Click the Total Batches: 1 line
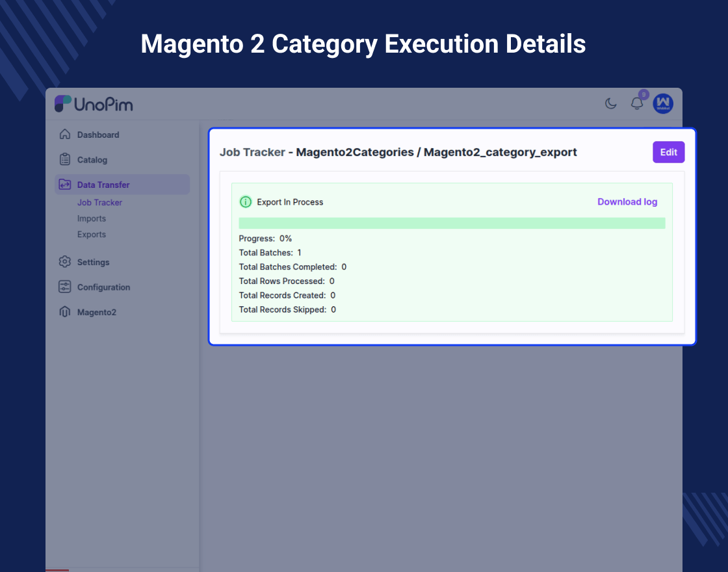 (270, 253)
